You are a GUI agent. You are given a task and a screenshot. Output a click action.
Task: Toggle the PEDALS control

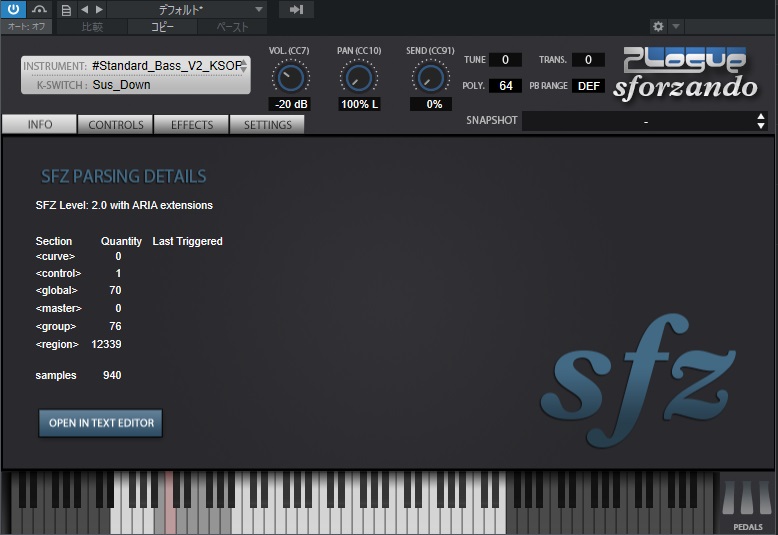pyautogui.click(x=747, y=504)
